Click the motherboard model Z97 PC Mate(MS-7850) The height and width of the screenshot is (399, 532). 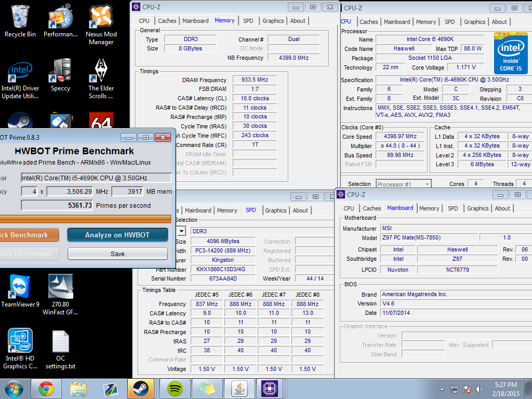(429, 237)
